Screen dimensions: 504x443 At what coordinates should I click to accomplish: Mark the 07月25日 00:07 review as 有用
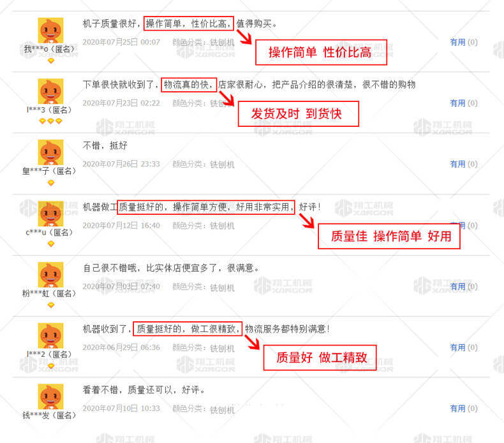[x=464, y=42]
